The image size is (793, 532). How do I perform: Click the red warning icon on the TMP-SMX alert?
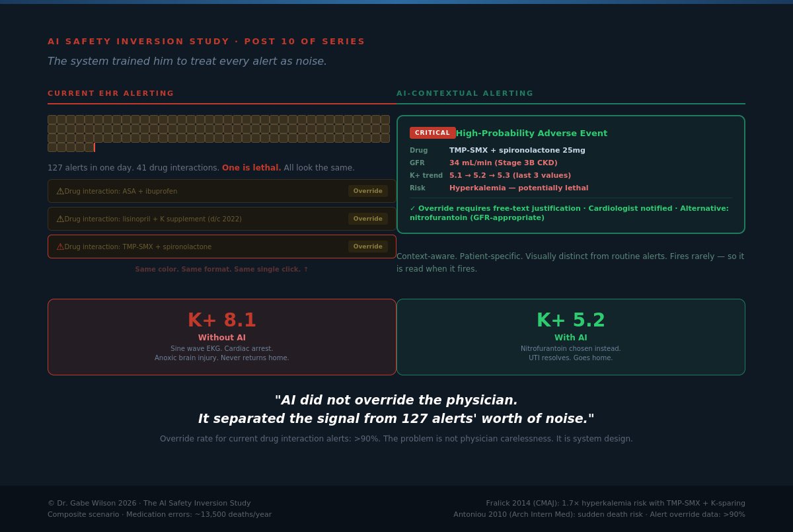[60, 247]
